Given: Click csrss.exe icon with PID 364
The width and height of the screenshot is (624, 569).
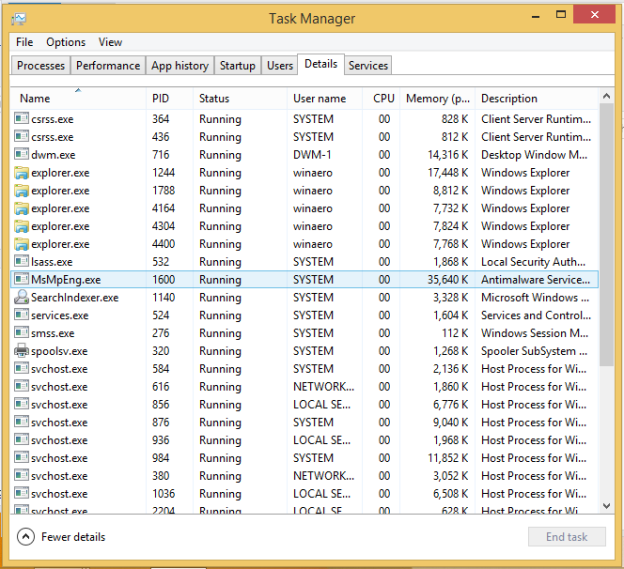Looking at the screenshot, I should [21, 118].
